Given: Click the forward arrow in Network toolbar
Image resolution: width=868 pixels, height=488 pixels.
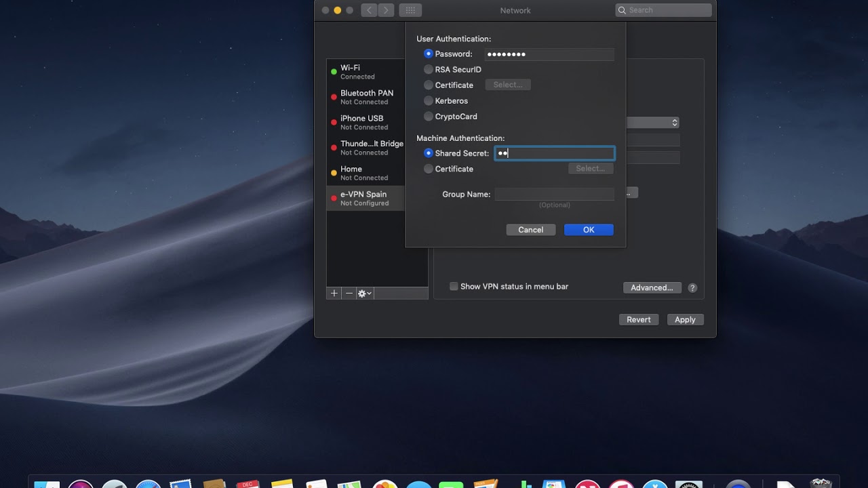Looking at the screenshot, I should (x=386, y=10).
